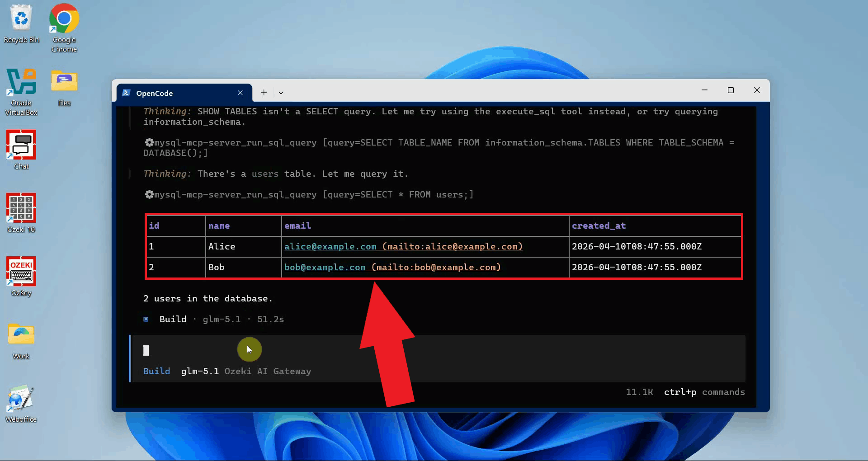Click the 'There's a users table' thinking line
The height and width of the screenshot is (461, 868).
coord(276,174)
